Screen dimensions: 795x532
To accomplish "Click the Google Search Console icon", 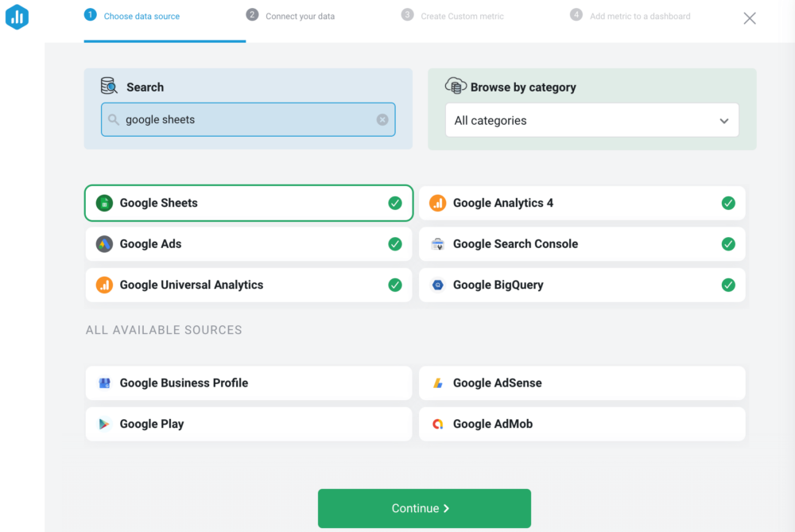I will pos(437,244).
